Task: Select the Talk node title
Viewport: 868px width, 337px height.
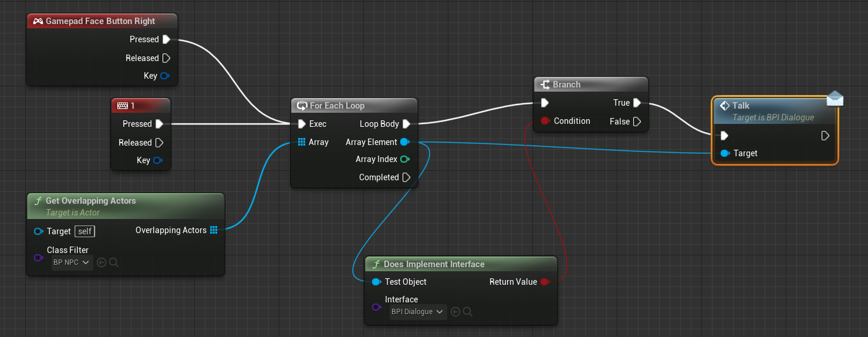Action: tap(741, 106)
